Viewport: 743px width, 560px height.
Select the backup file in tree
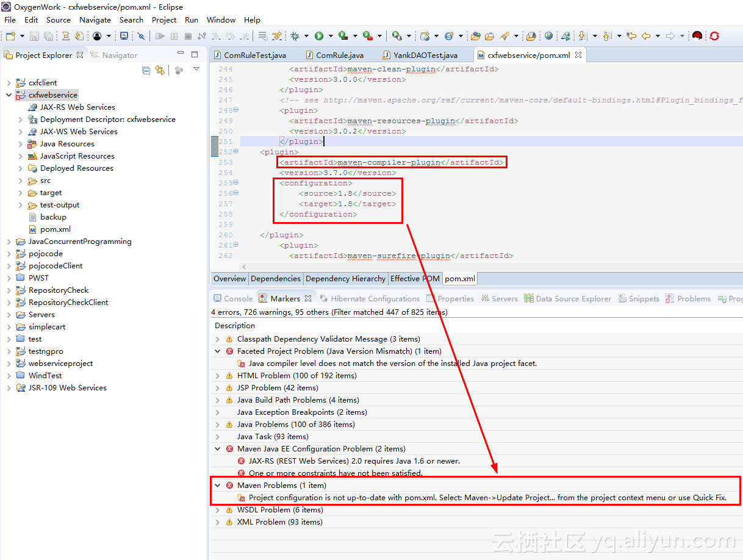coord(48,217)
